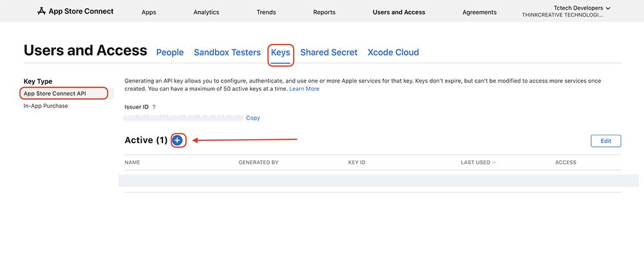Copy the Issuer ID

[253, 118]
